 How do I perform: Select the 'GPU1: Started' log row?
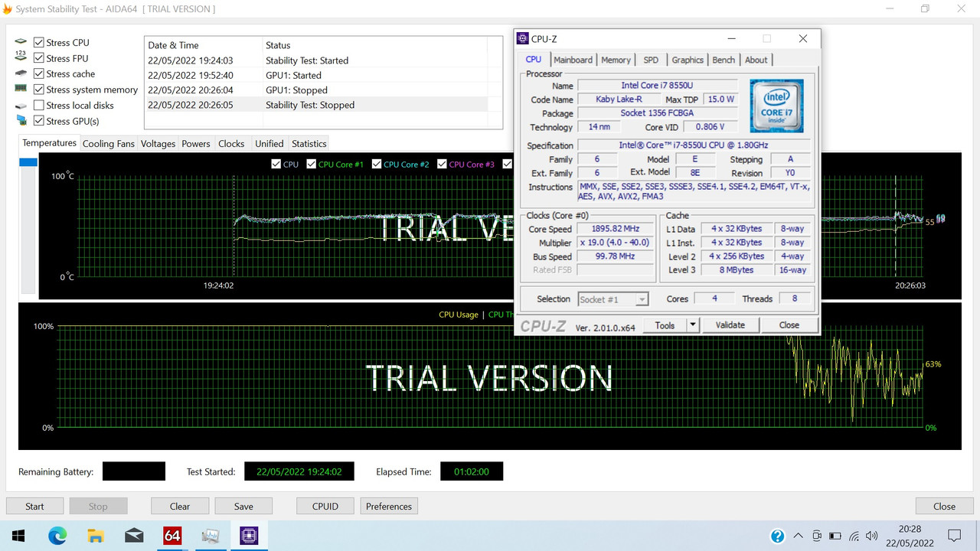(x=315, y=75)
